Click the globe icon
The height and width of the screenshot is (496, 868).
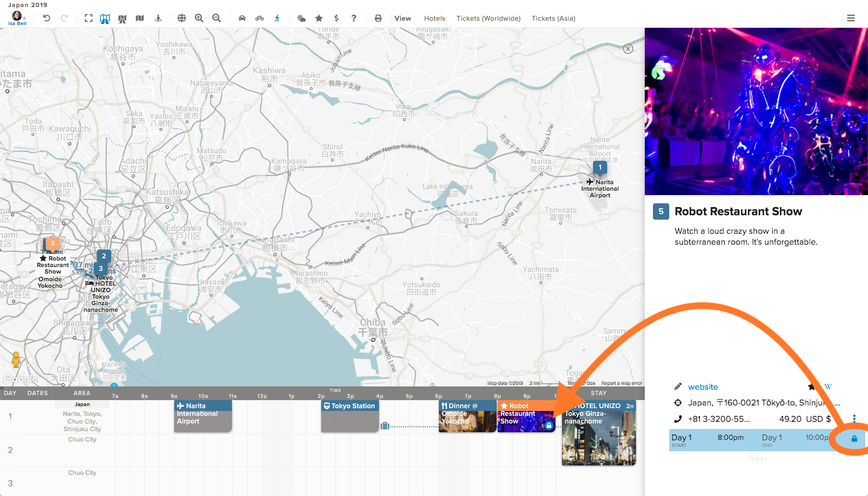tap(182, 18)
